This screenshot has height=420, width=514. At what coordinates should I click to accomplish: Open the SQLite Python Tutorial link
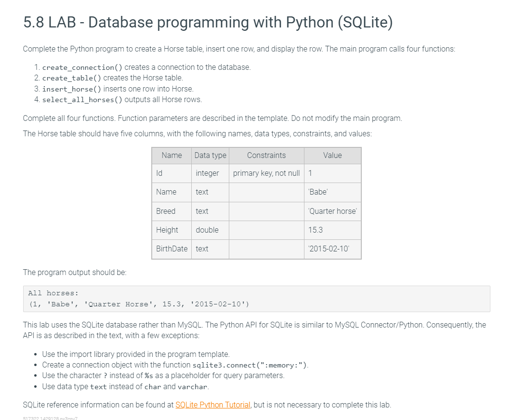pos(213,405)
